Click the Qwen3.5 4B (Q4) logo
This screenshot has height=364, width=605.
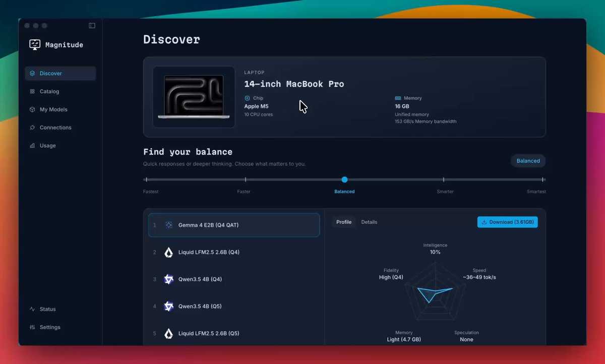169,279
